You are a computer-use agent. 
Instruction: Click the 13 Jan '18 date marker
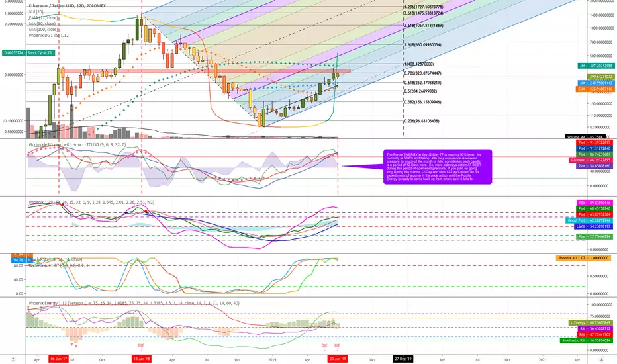tap(141, 359)
